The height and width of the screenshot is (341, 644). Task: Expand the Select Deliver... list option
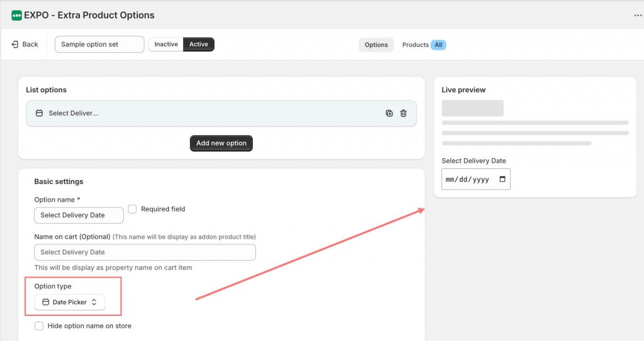[x=189, y=114]
